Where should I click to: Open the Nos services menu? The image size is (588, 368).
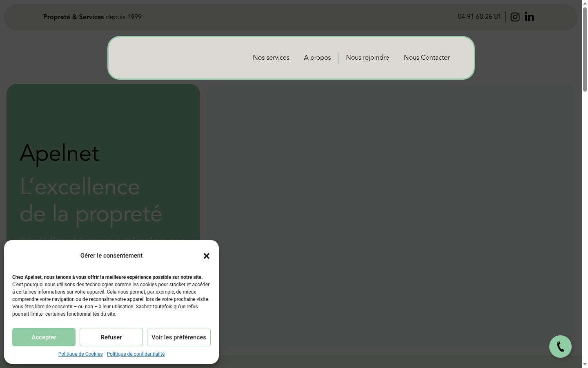coord(271,58)
